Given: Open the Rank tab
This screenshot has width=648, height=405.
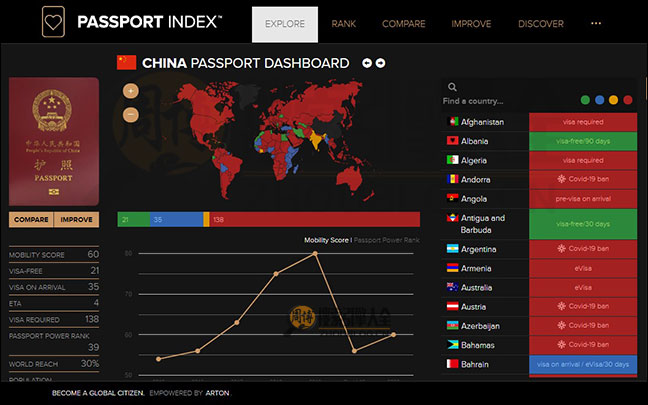Looking at the screenshot, I should tap(344, 24).
